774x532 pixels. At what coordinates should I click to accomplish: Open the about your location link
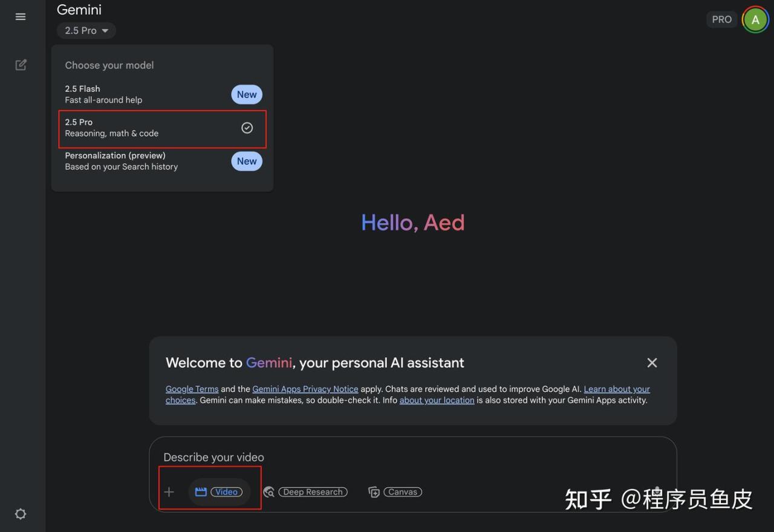pos(437,400)
